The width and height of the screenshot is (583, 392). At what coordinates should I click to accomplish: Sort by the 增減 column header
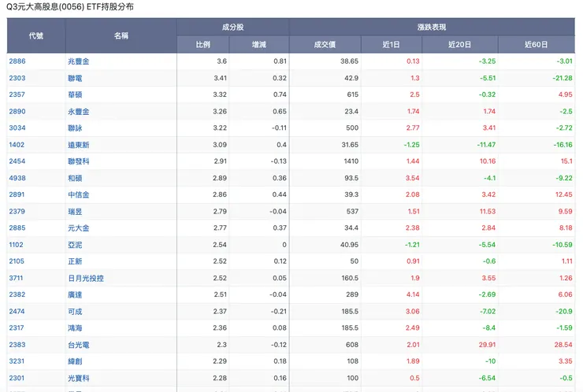[259, 45]
